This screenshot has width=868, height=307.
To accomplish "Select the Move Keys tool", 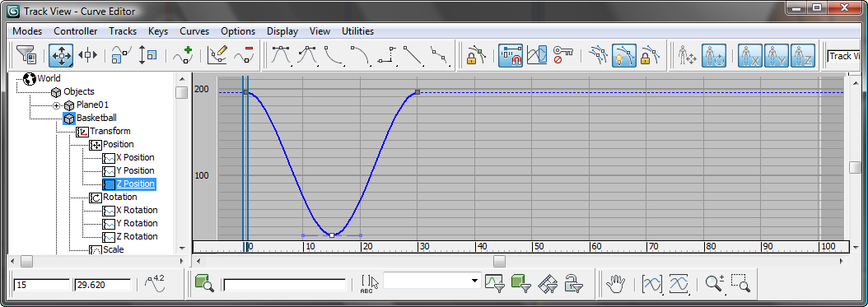I will pyautogui.click(x=61, y=55).
